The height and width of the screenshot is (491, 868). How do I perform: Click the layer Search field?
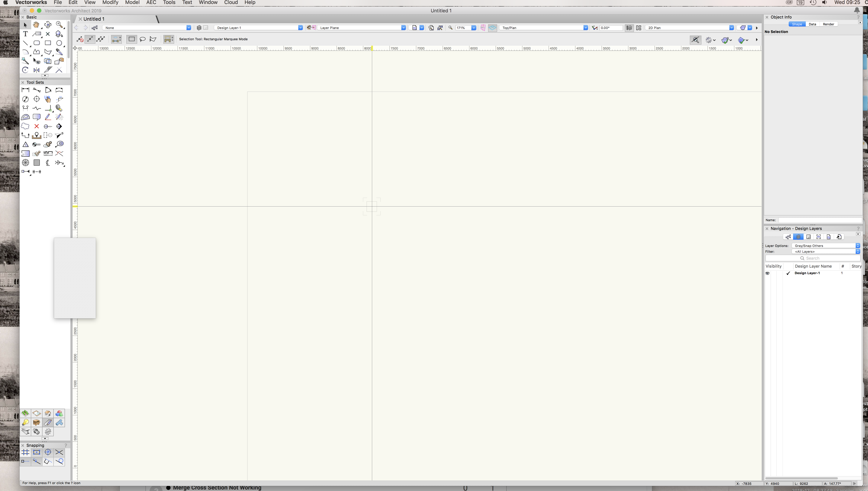pos(813,258)
